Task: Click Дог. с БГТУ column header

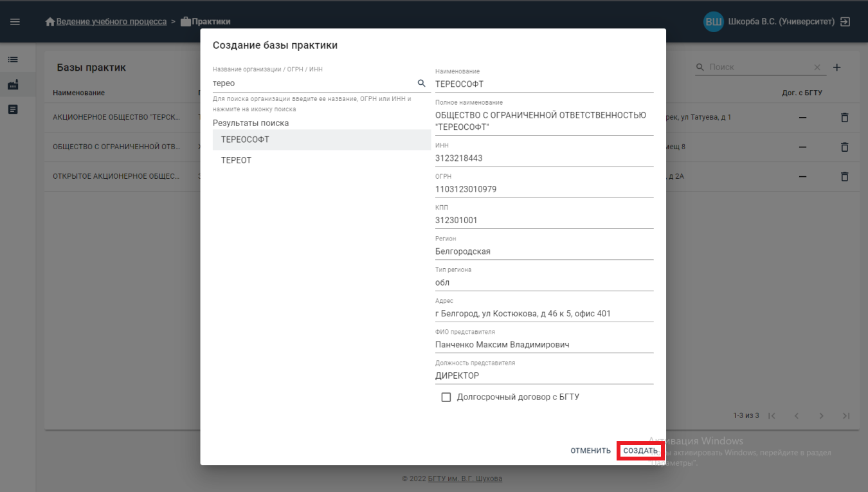Action: pos(802,93)
